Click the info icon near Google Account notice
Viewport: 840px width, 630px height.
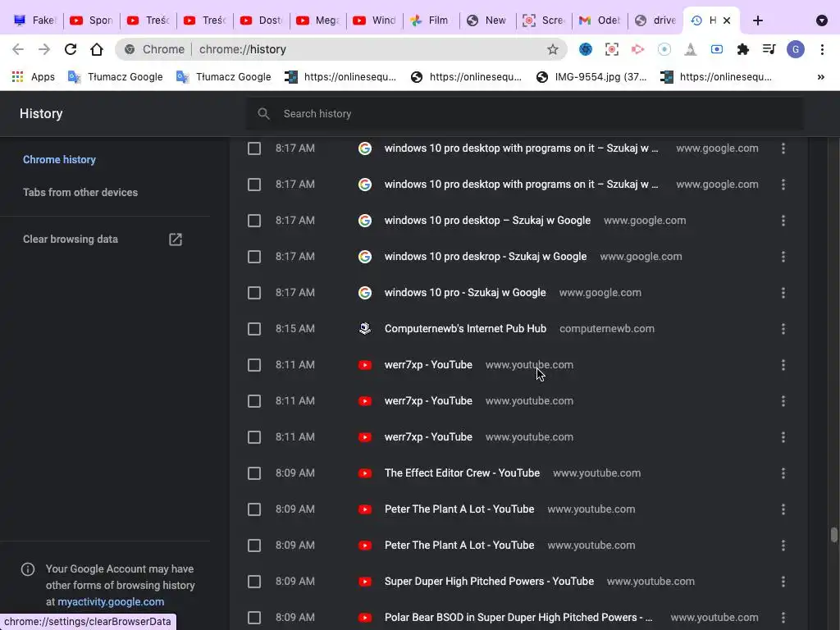27,569
